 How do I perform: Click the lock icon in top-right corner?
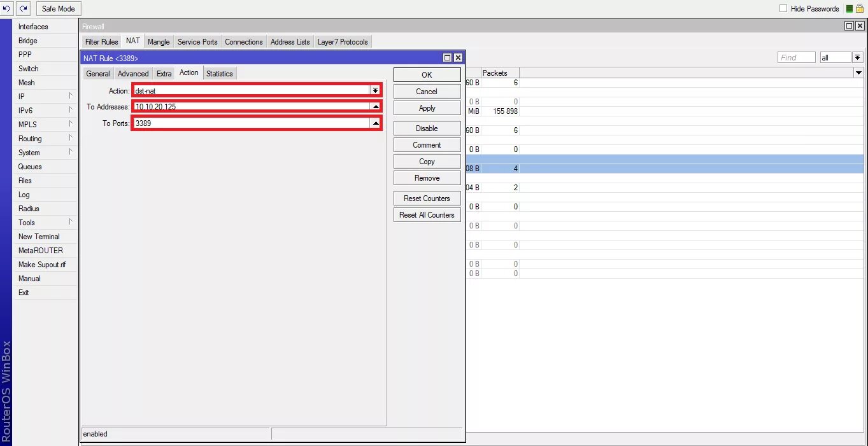[x=860, y=9]
